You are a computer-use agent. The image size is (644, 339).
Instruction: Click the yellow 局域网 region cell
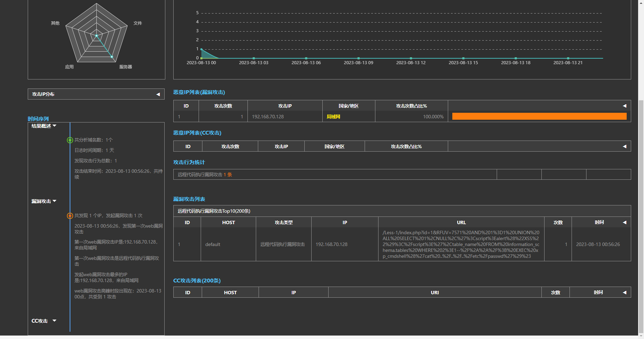coord(349,117)
